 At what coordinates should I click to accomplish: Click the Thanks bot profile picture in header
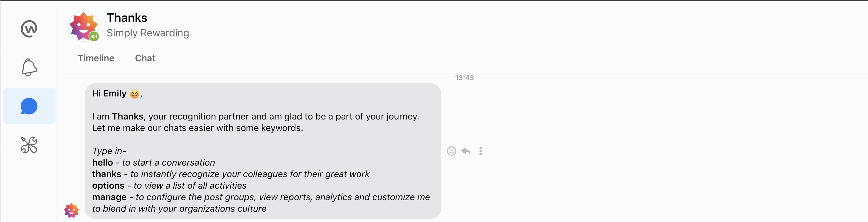click(x=83, y=25)
